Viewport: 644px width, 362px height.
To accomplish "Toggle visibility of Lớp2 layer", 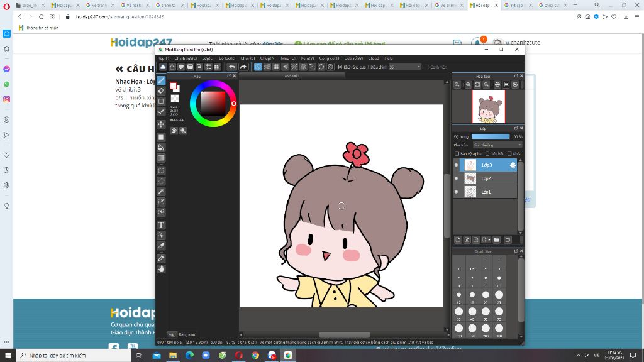I will point(457,178).
